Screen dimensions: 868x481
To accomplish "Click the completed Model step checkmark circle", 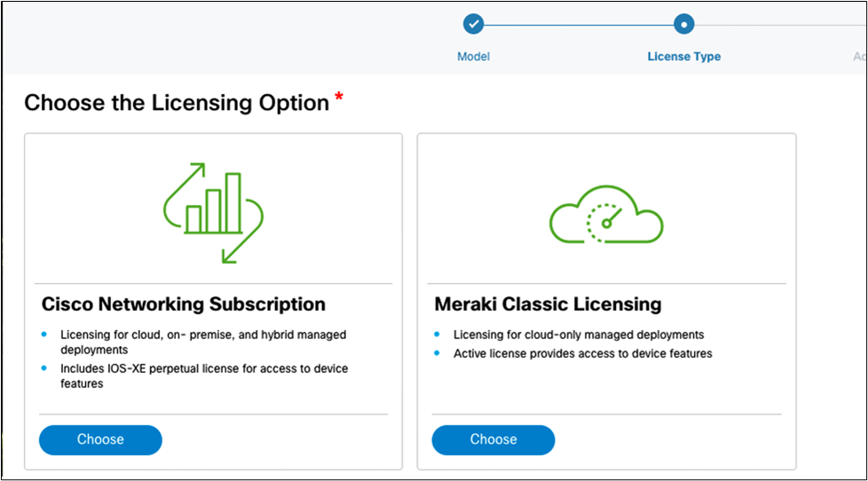I will pos(473,24).
